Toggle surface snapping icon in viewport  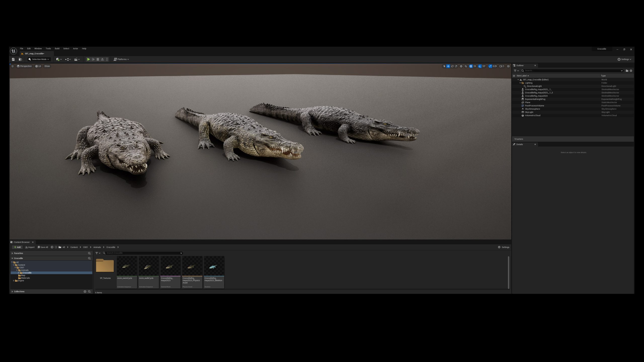click(466, 66)
